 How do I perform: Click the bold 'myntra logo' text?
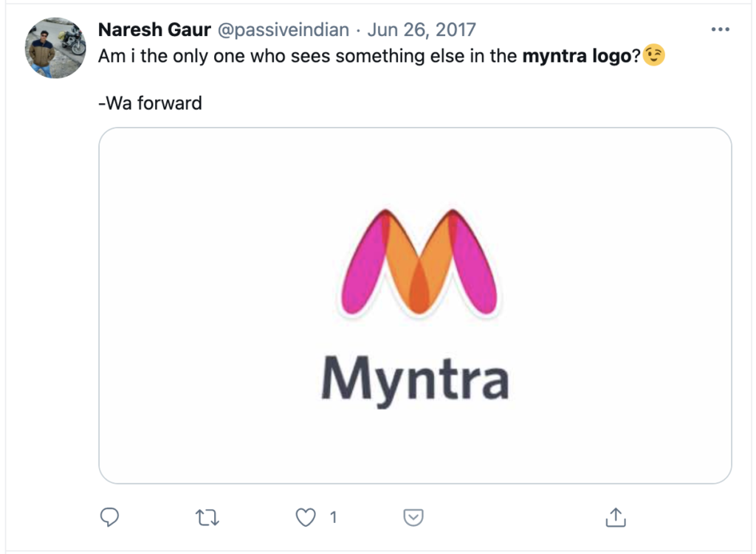[577, 56]
